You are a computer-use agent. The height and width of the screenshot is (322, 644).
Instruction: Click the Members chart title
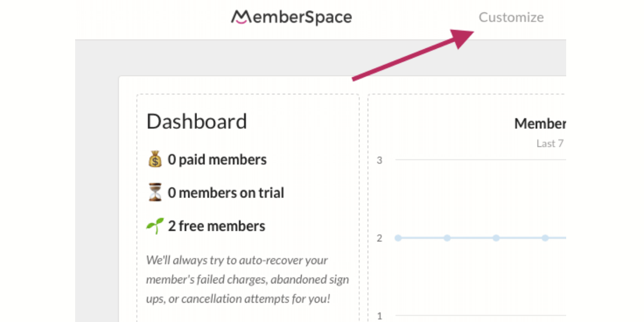pyautogui.click(x=540, y=123)
